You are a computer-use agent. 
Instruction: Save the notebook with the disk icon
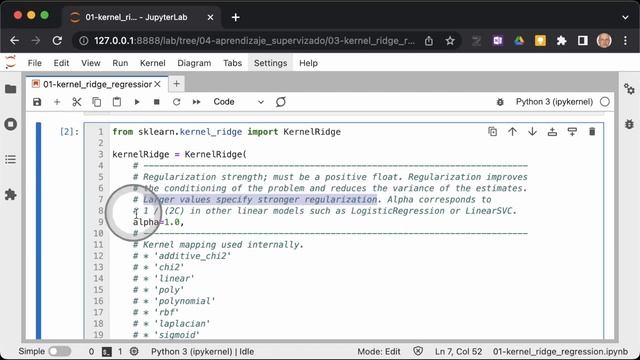point(37,102)
